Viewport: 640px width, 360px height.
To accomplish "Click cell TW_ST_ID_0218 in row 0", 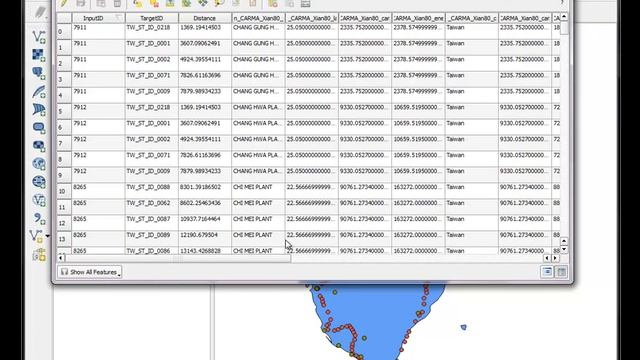I will pyautogui.click(x=151, y=31).
